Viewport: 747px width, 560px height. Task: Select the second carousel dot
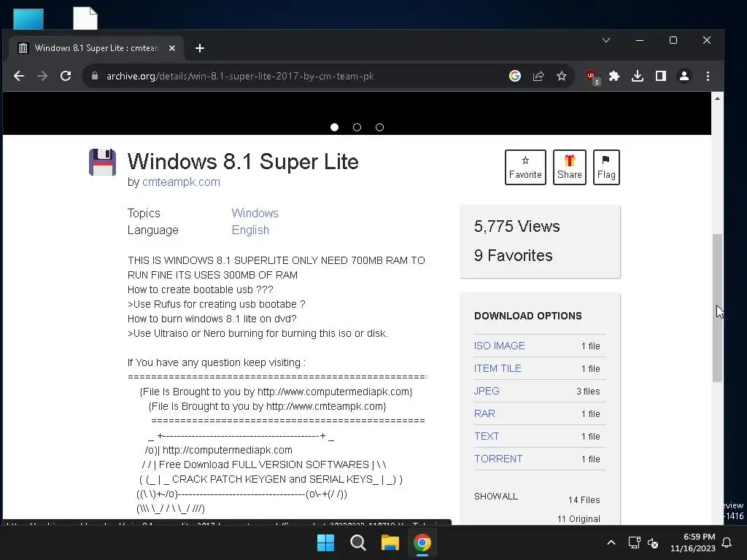[x=357, y=127]
